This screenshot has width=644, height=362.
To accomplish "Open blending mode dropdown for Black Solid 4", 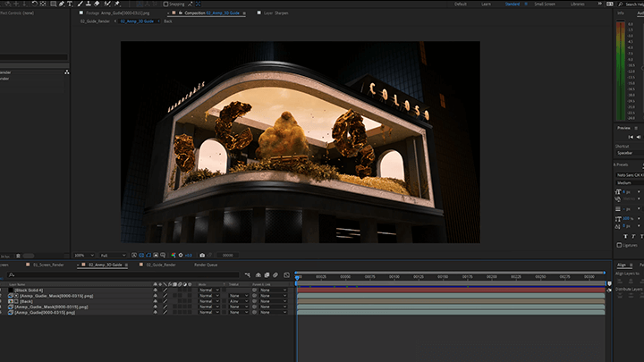I will 209,290.
